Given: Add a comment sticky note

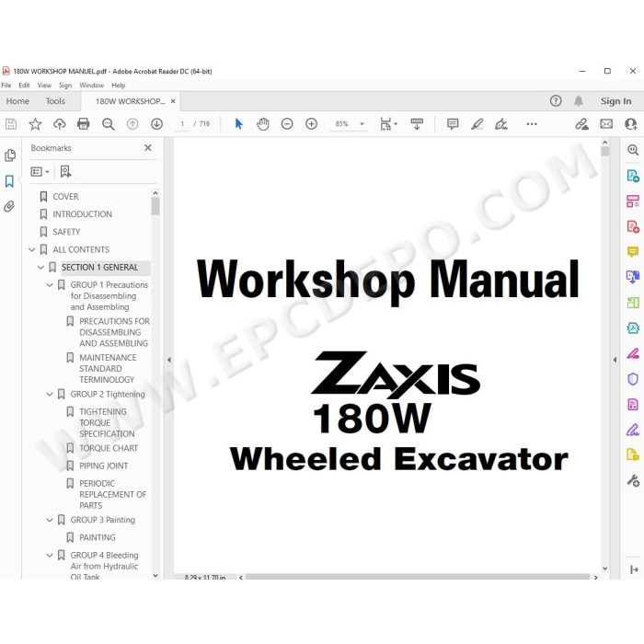Looking at the screenshot, I should click(x=453, y=124).
